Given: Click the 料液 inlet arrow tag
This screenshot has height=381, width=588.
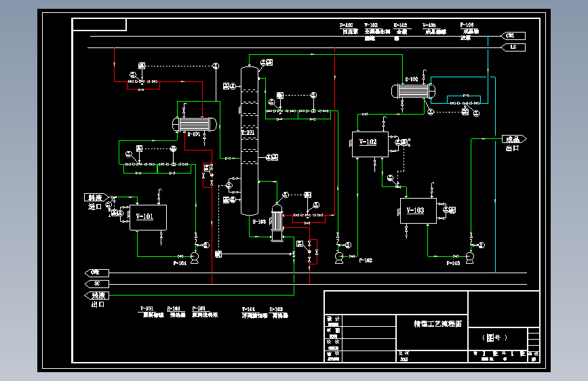Looking at the screenshot, I should point(96,197).
